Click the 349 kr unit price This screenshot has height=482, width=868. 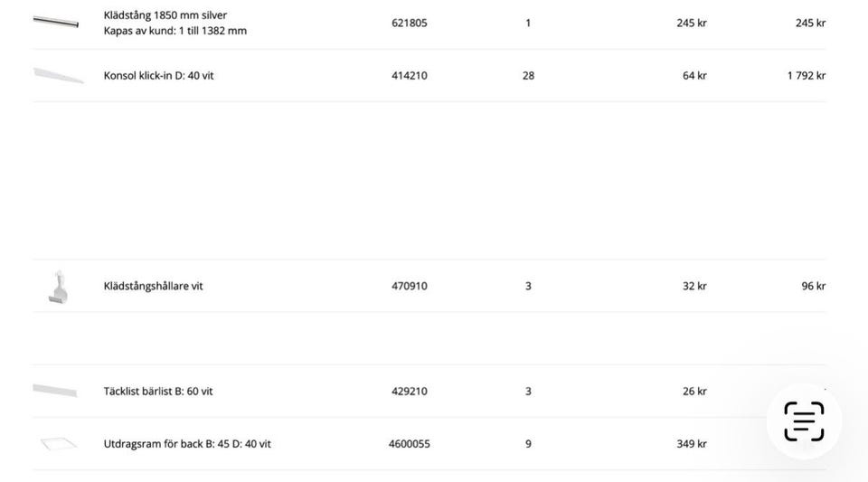pyautogui.click(x=692, y=444)
